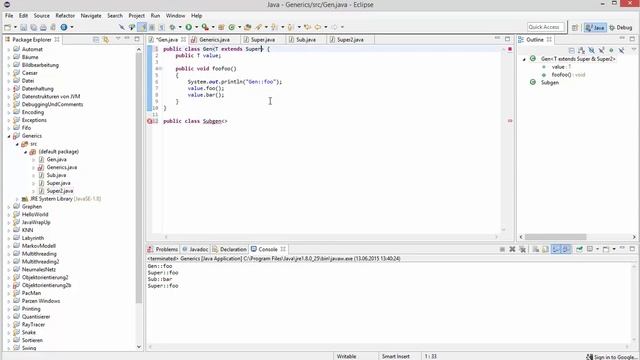The width and height of the screenshot is (640, 360).
Task: Toggle Mark Occurrences highlighted toolbar button
Action: [x=142, y=27]
